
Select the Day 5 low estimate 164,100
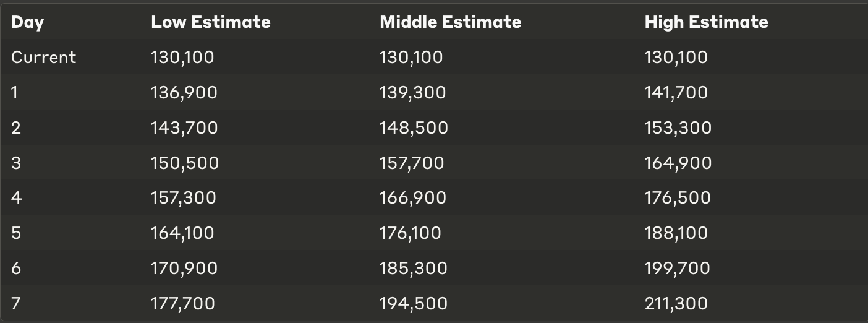click(182, 233)
